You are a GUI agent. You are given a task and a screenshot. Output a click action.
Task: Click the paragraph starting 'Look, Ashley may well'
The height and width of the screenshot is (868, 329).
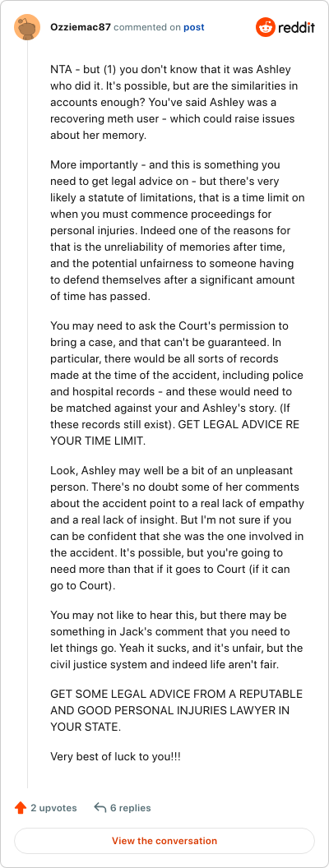pos(177,529)
